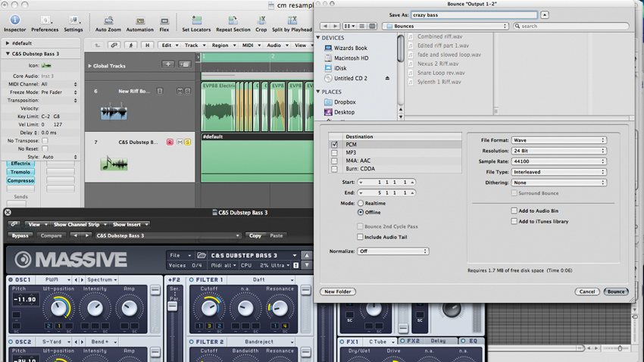Open the Sample Rate dropdown
Image resolution: width=644 pixels, height=362 pixels.
click(x=559, y=161)
